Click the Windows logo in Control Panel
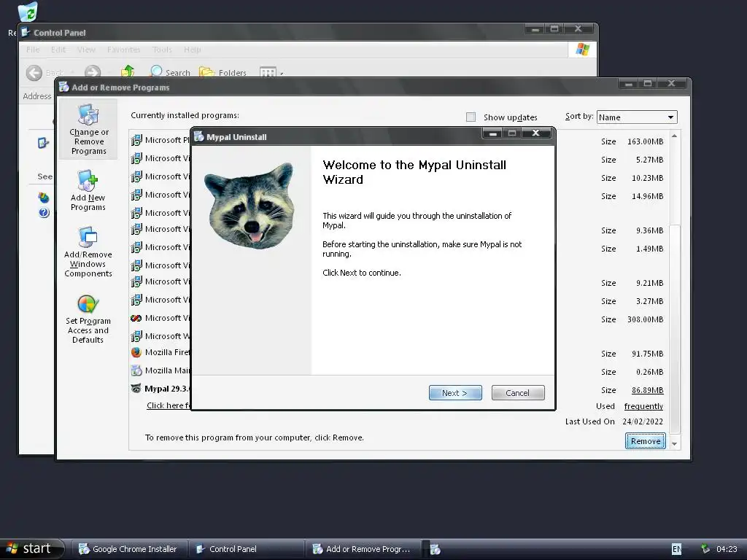 582,50
